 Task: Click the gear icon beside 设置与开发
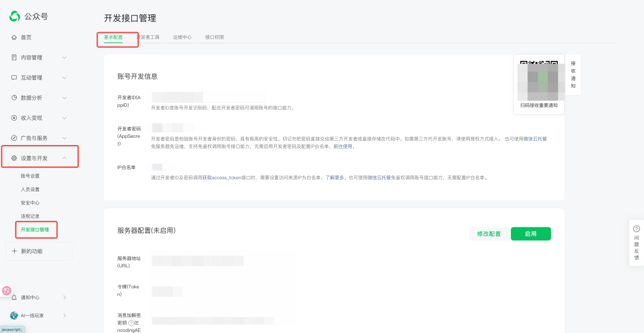tap(14, 158)
